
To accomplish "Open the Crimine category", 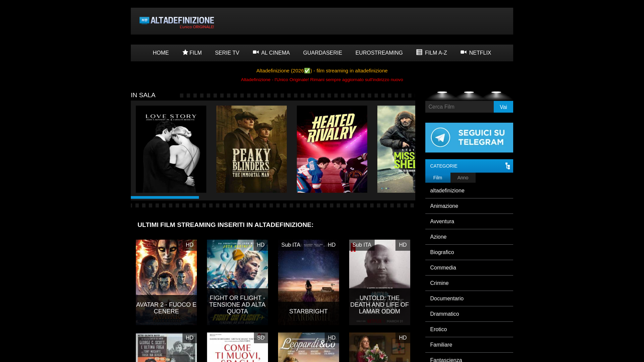I will tap(469, 283).
